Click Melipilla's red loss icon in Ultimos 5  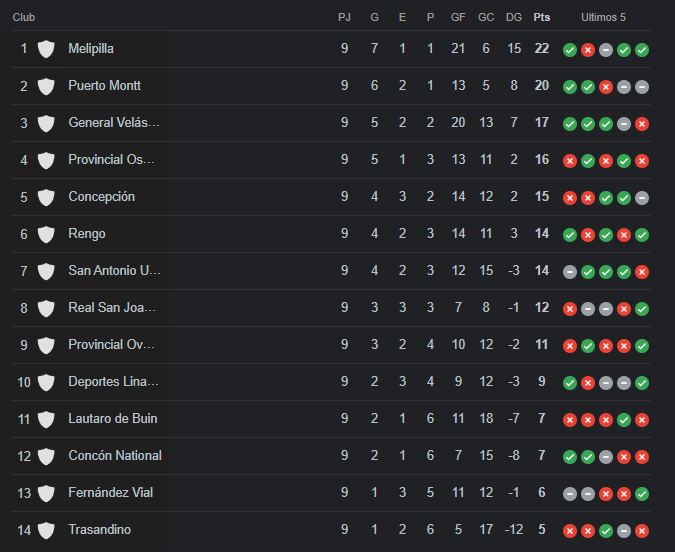pyautogui.click(x=588, y=50)
